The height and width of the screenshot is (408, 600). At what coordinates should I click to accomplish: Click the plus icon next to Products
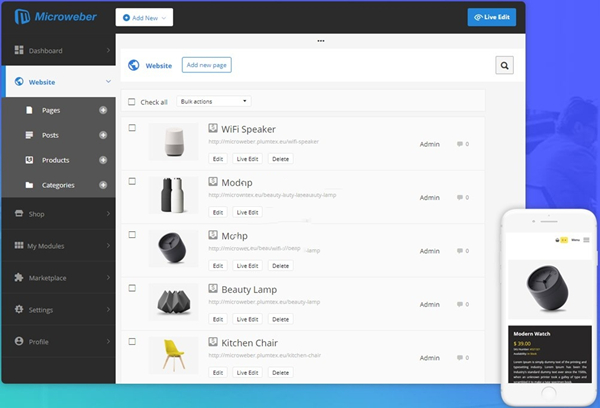tap(103, 160)
